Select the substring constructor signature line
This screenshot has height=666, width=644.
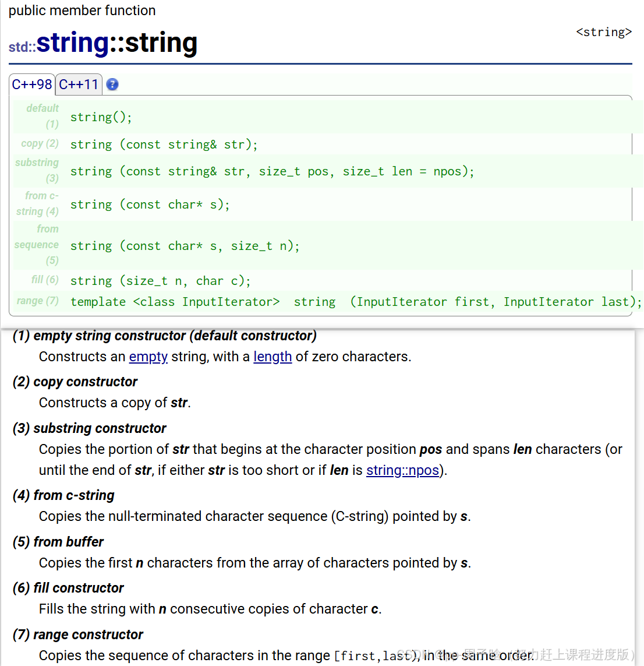(272, 171)
